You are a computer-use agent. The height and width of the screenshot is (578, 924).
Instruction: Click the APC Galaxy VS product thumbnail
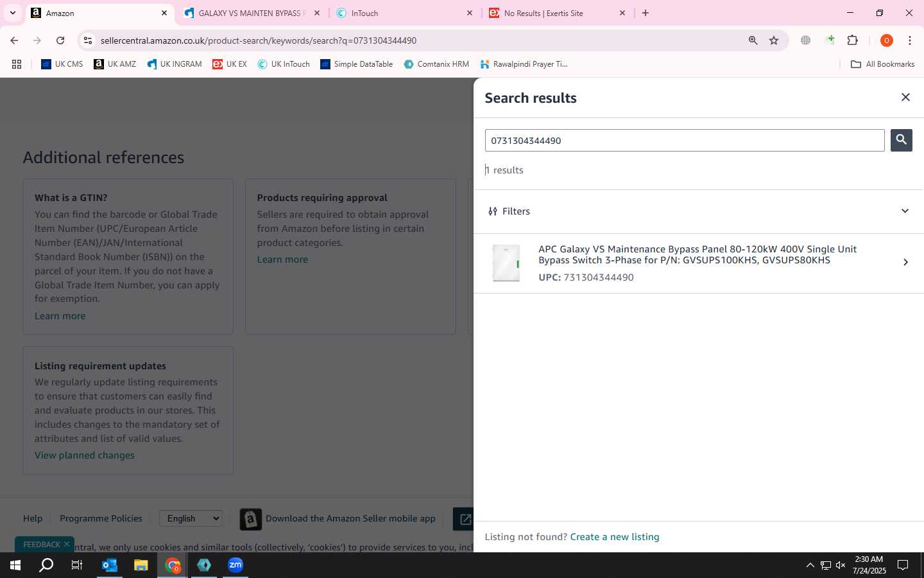click(506, 263)
